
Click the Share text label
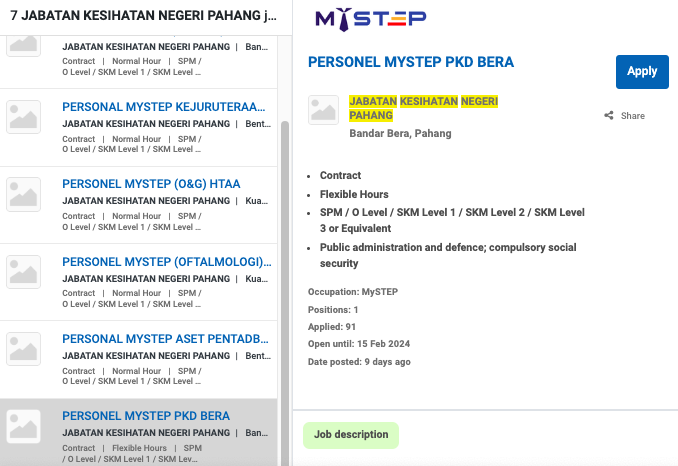point(633,116)
